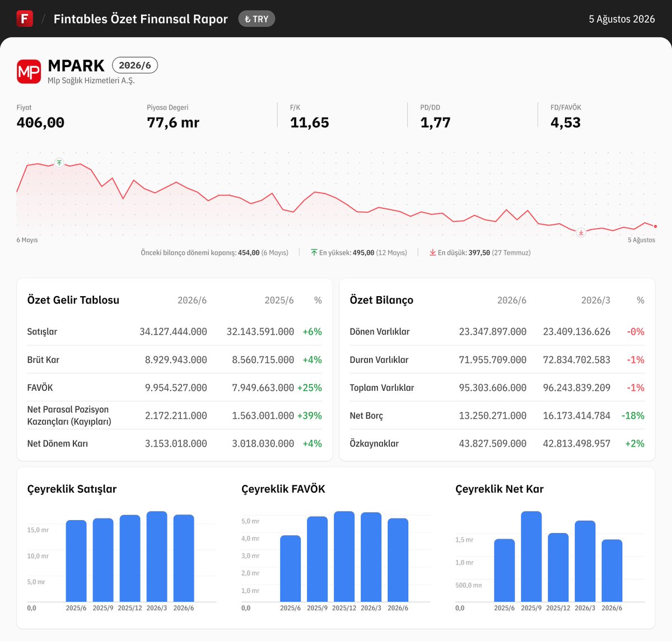Click the Çeyreklik Satışlar chart title

pos(72,489)
